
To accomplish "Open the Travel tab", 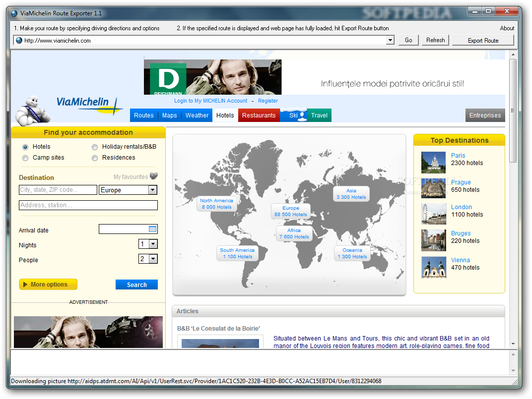I will pos(319,115).
